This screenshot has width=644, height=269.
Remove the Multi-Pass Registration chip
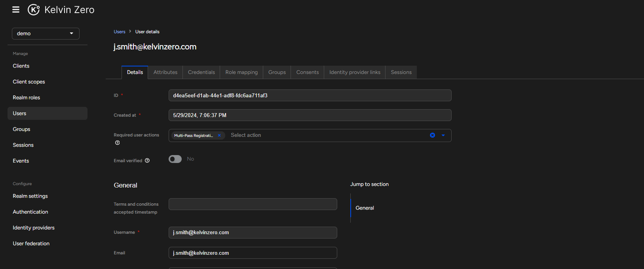(219, 135)
